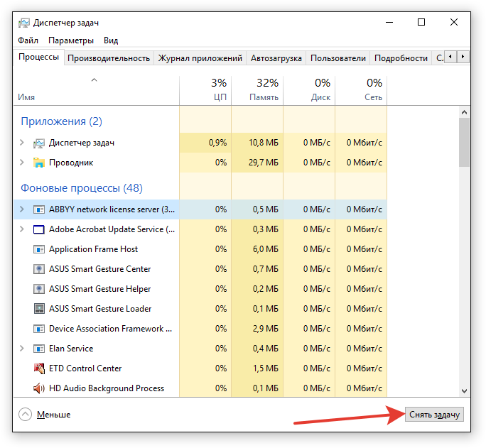Click the Меньше link
Viewport: 486px width, 448px height.
[53, 415]
